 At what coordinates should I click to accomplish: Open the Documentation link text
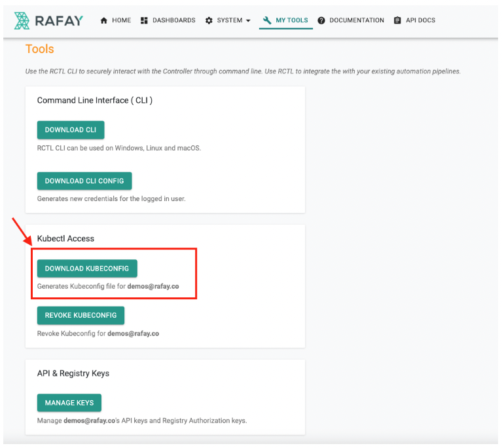pos(357,20)
